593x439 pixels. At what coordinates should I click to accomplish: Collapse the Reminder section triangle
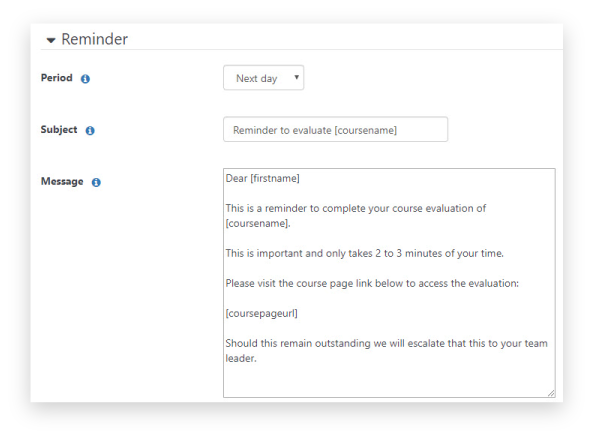pos(51,40)
